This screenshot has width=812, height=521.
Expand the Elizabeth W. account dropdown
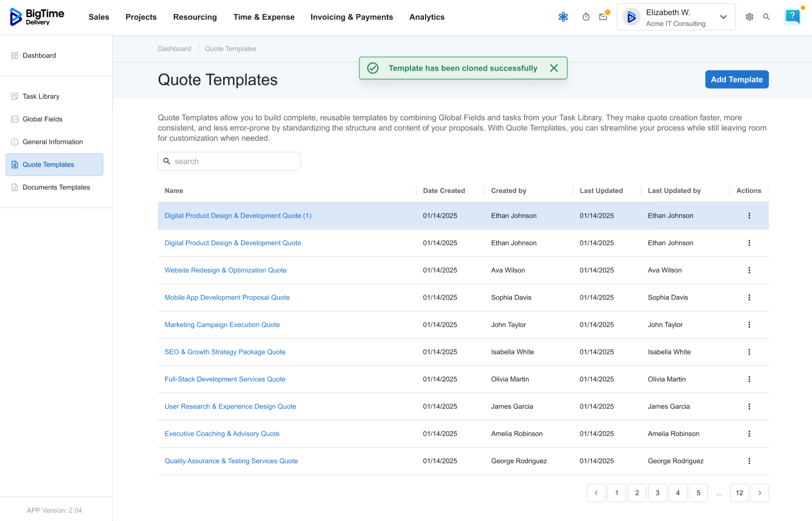(723, 17)
